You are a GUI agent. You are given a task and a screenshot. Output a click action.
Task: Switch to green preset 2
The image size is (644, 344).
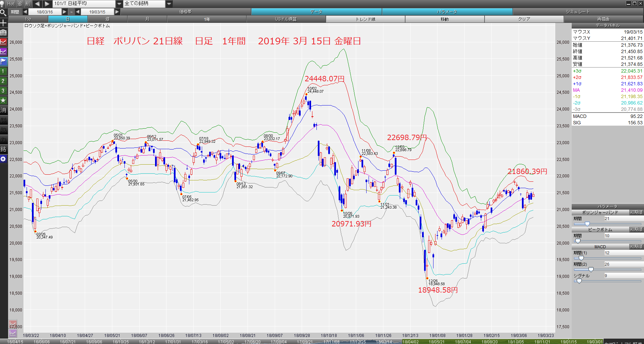pos(3,81)
